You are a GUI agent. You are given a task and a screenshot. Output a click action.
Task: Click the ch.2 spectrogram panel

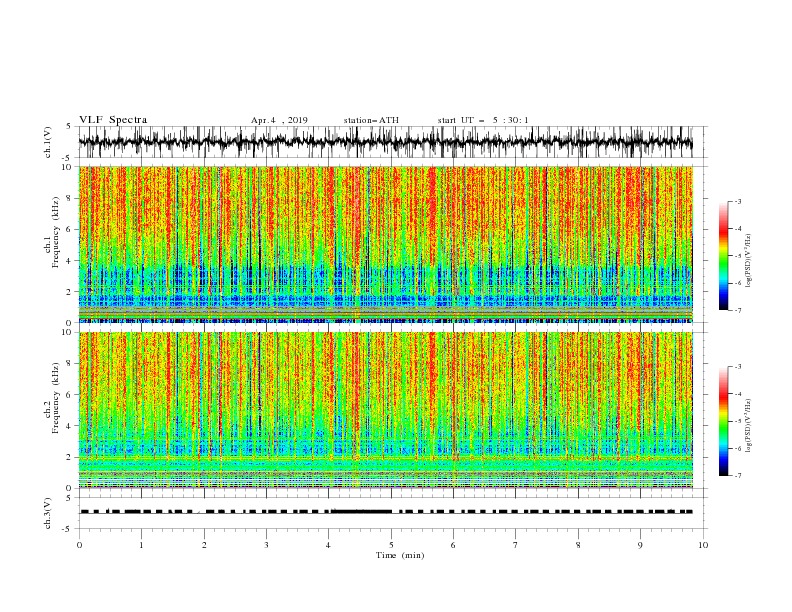click(385, 410)
